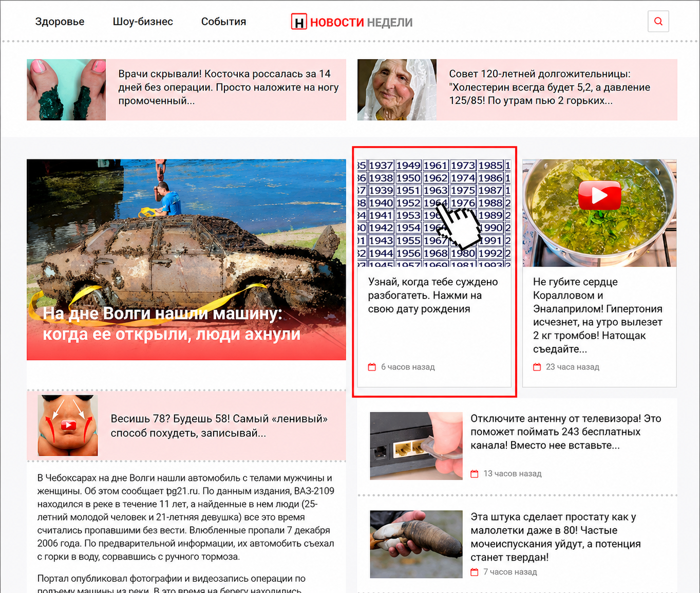Open 'Совет 120-летней долгожительницы' article
Image resolution: width=700 pixels, height=593 pixels.
click(550, 87)
